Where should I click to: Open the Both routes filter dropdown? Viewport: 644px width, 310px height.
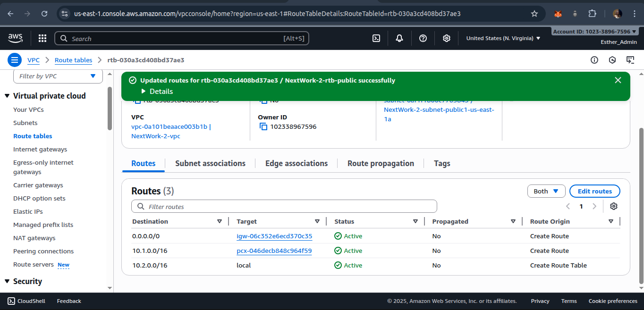546,191
